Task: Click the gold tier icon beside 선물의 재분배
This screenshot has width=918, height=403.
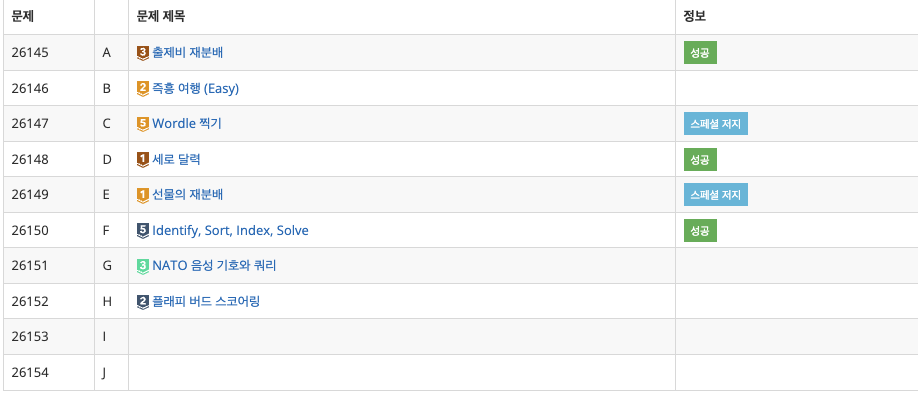Action: [142, 195]
